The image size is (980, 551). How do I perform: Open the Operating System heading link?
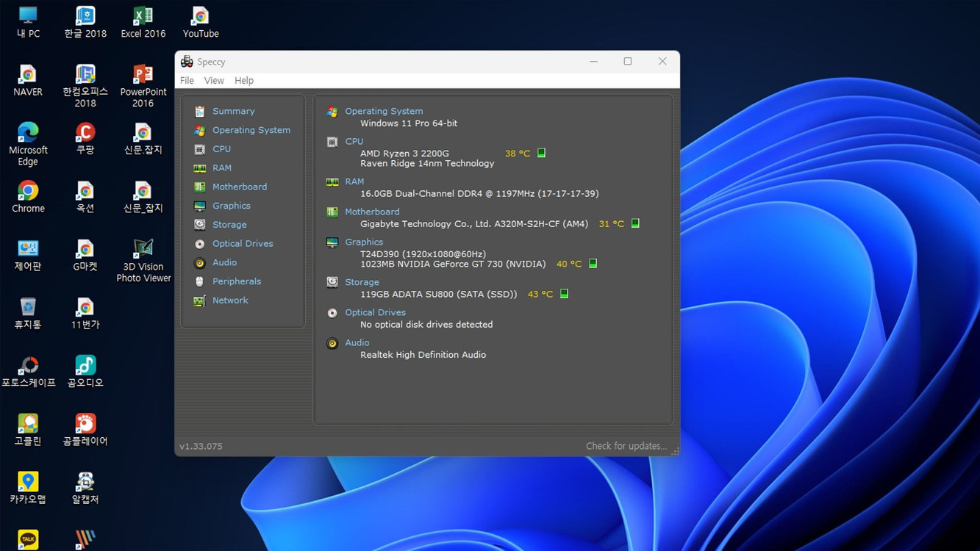pyautogui.click(x=384, y=112)
